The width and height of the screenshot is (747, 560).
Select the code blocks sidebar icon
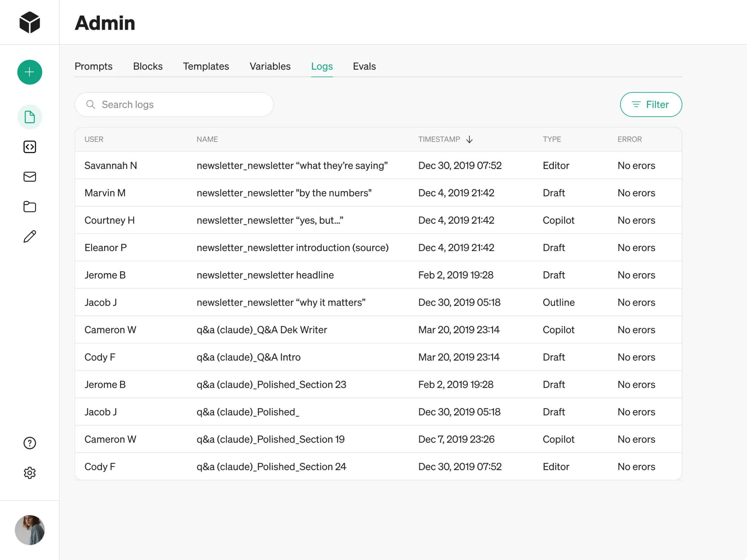point(29,147)
